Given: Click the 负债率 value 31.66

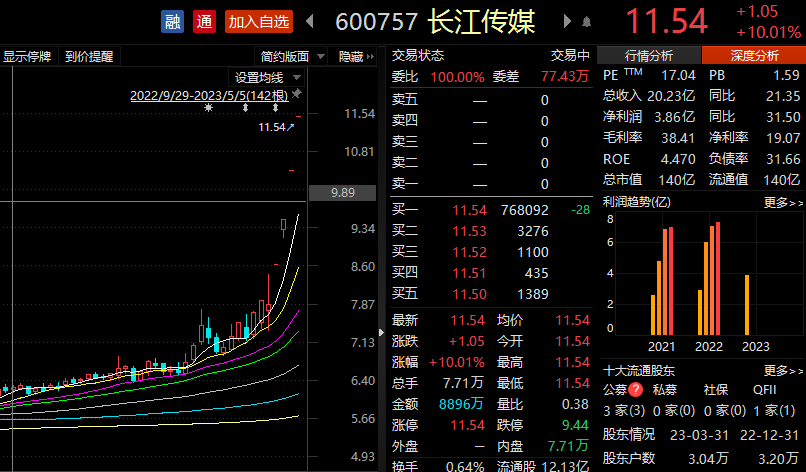Looking at the screenshot, I should (783, 159).
